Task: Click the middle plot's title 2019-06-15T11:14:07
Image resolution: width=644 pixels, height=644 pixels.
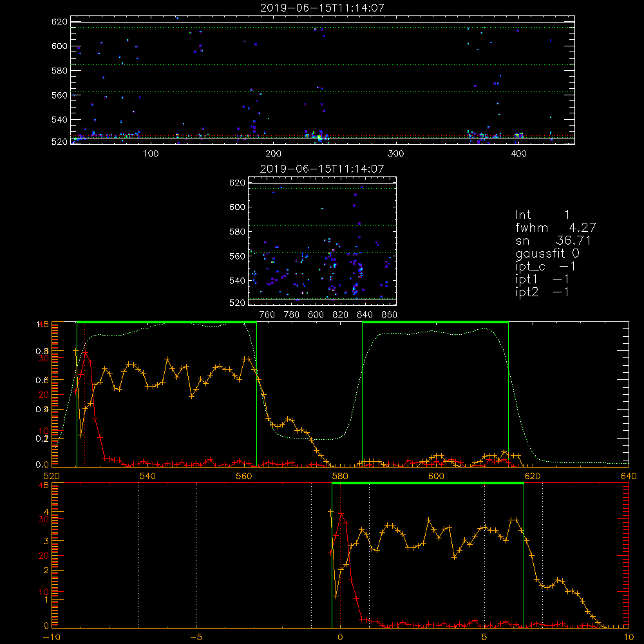Action: click(323, 169)
